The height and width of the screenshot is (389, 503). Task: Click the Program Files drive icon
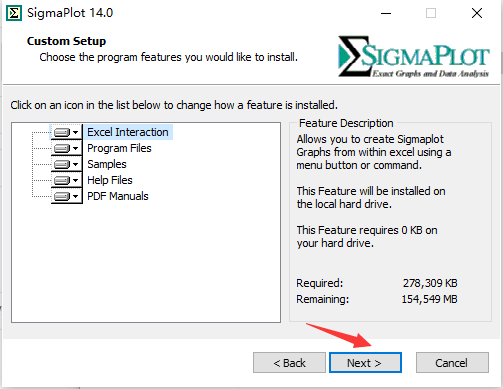click(62, 148)
